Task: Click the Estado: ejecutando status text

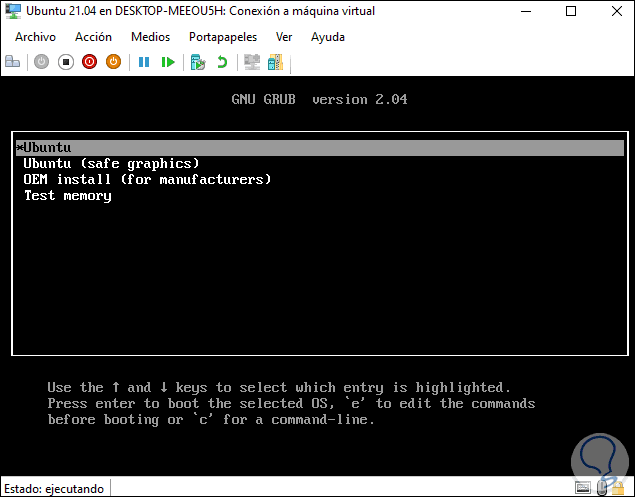Action: pyautogui.click(x=54, y=488)
